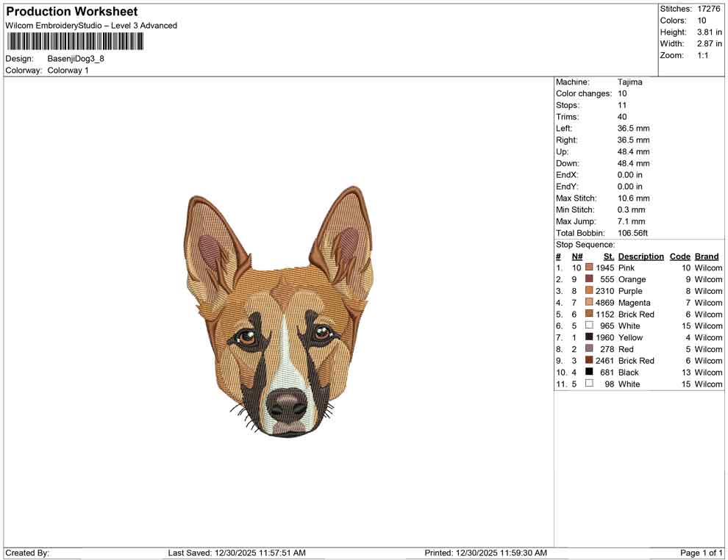Select the Brick Red chip in row 5
This screenshot has width=728, height=560.
[x=588, y=315]
